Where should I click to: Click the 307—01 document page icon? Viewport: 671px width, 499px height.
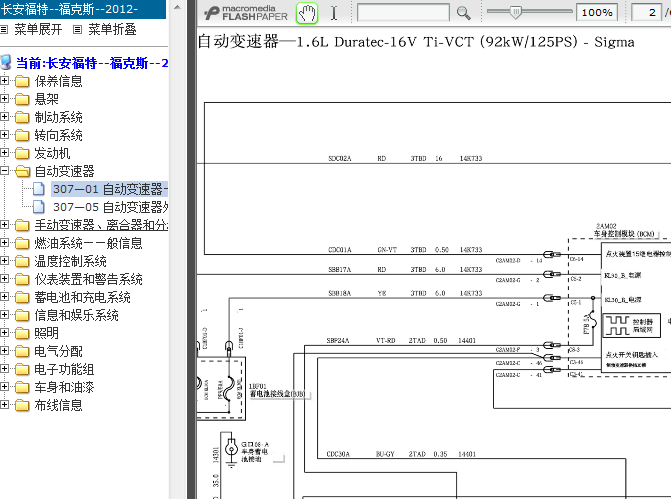coord(39,188)
